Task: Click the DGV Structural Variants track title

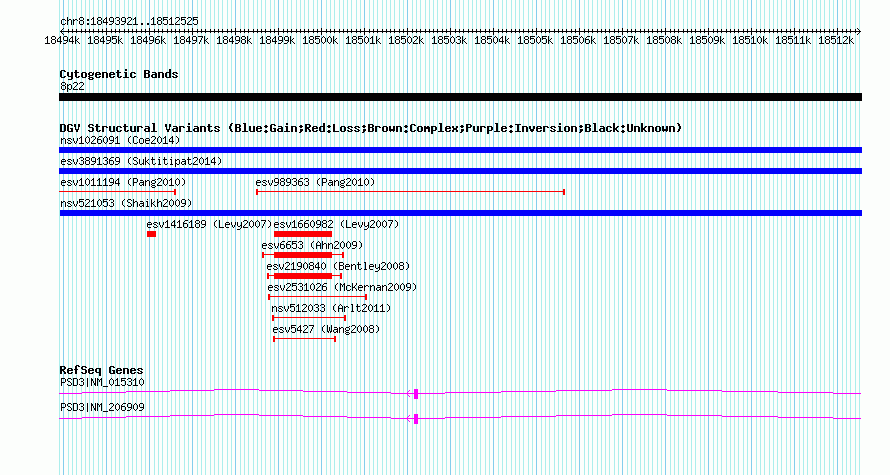Action: [x=371, y=128]
